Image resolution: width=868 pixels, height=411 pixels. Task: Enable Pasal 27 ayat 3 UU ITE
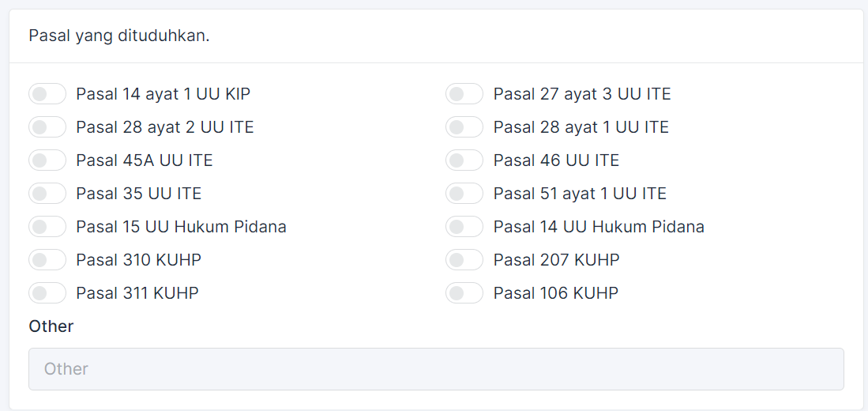(x=464, y=94)
